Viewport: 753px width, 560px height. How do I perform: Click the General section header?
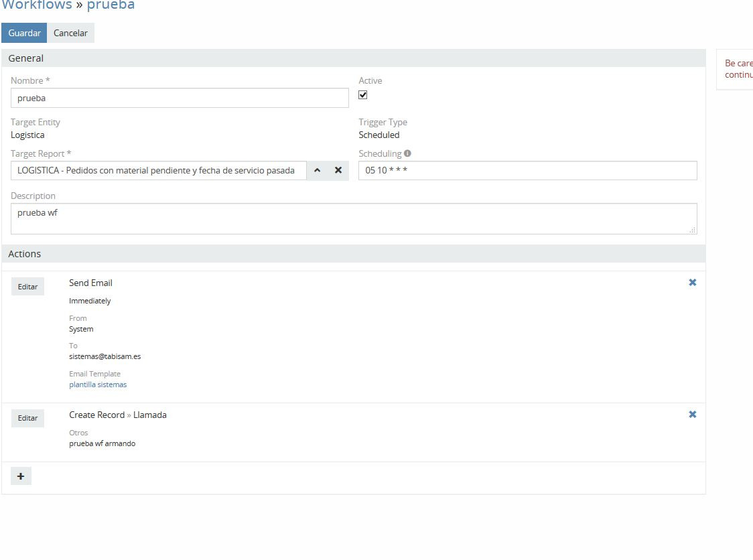(x=25, y=58)
